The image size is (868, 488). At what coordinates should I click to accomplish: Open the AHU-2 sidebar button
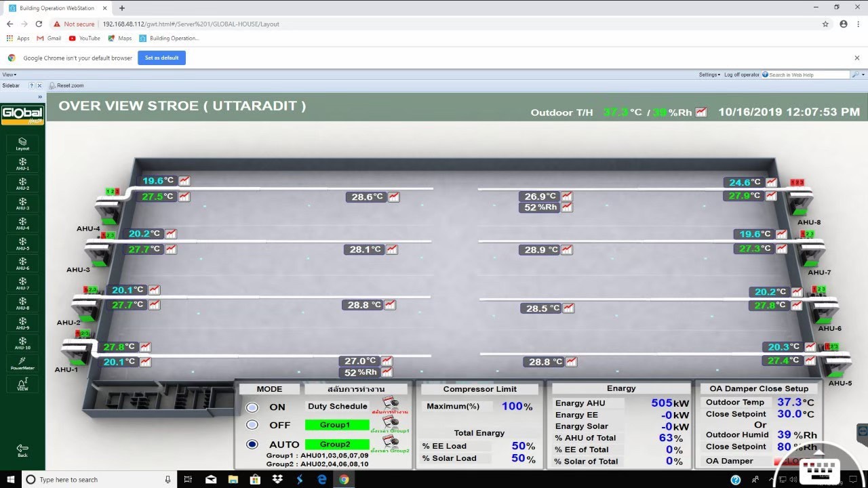click(22, 184)
